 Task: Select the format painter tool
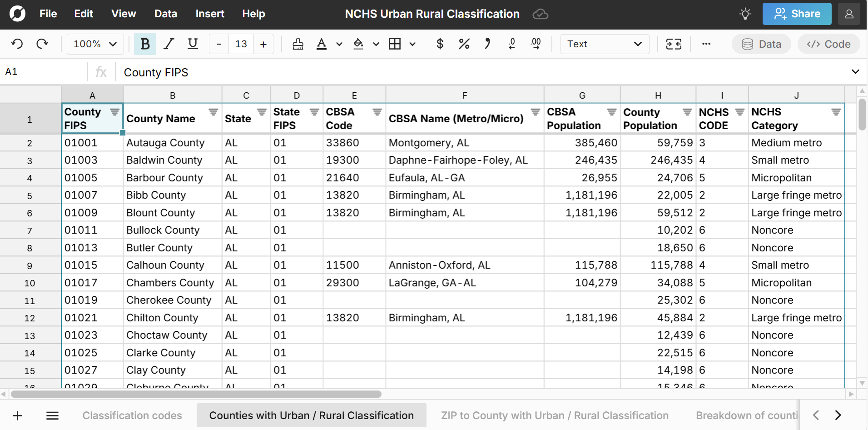pos(298,44)
